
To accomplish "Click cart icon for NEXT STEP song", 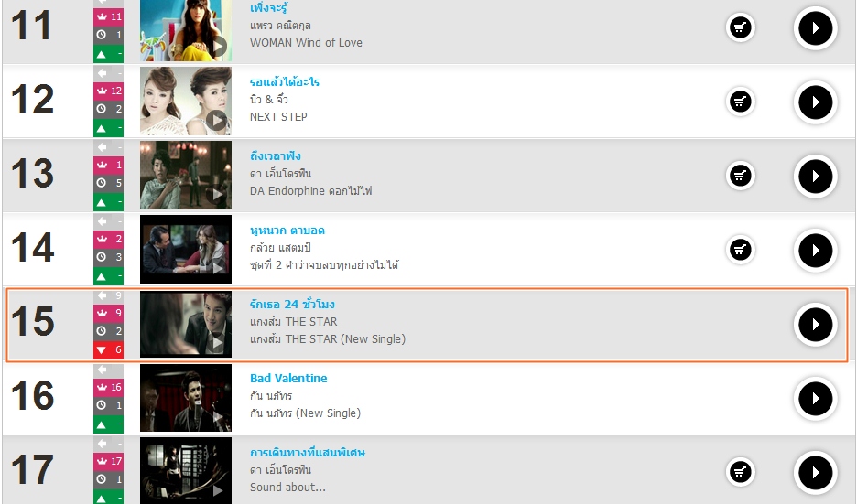I will (740, 102).
